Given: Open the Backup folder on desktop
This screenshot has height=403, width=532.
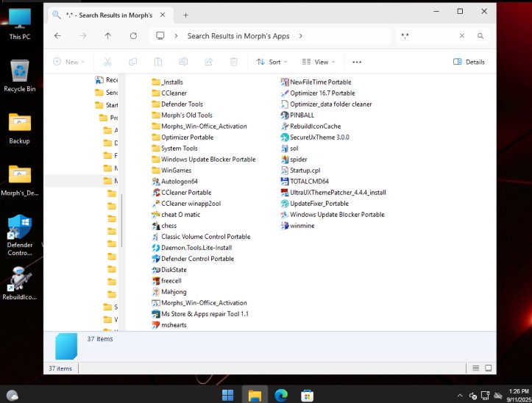Looking at the screenshot, I should click(x=20, y=129).
